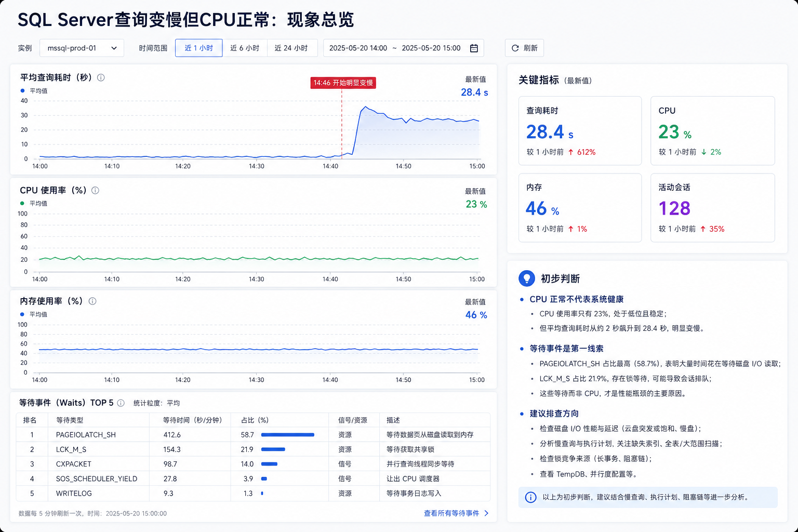Screen dimensions: 798x532
Task: Click info icon next to CPU 使用率
Action: [x=95, y=190]
